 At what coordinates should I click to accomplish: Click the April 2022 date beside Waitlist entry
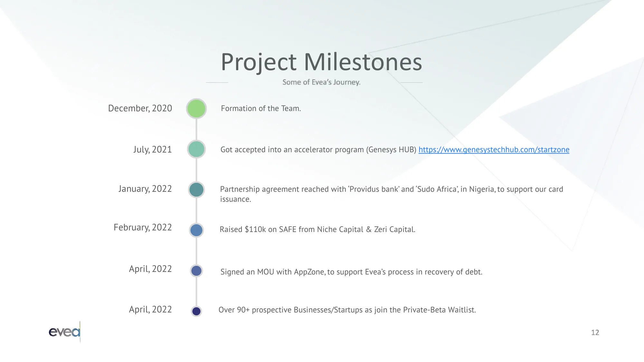pyautogui.click(x=150, y=310)
